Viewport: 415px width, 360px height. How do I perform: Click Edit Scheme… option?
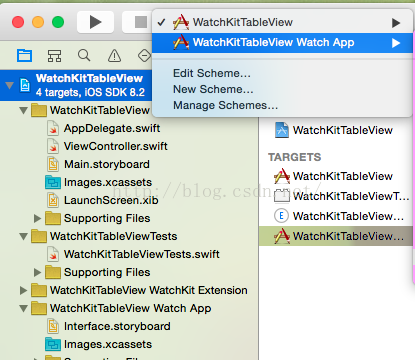click(212, 73)
